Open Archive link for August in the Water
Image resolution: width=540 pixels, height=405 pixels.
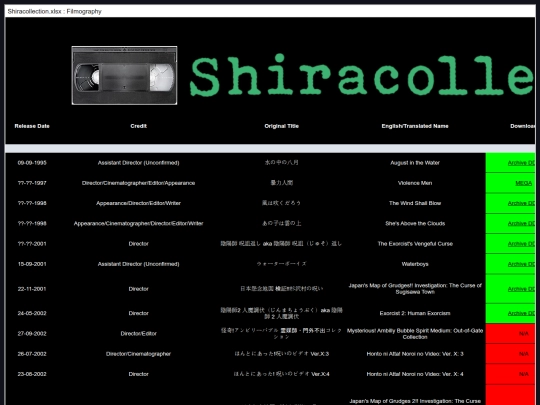521,163
